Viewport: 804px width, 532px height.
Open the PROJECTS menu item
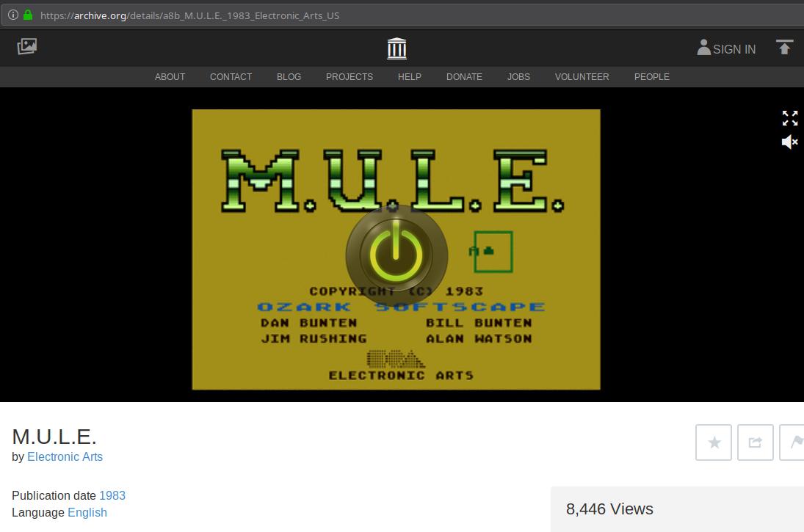(x=349, y=77)
